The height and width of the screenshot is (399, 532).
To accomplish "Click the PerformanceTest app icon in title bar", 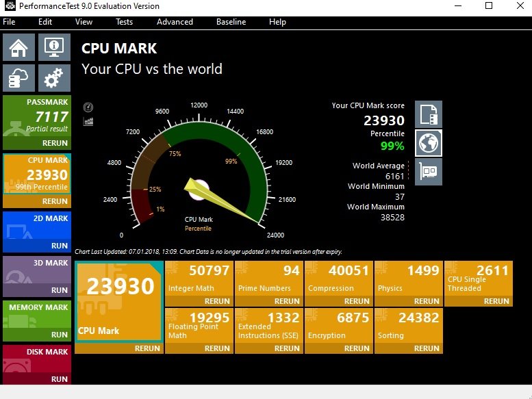I will click(10, 5).
